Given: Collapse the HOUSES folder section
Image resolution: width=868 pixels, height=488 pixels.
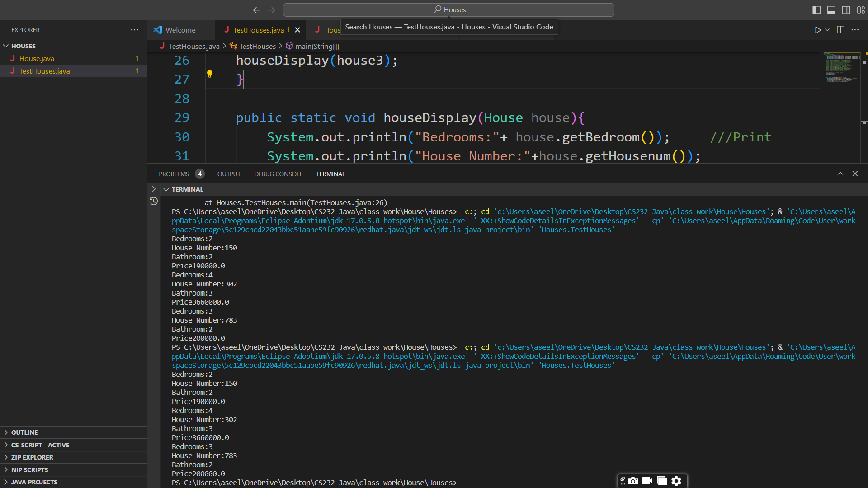Looking at the screenshot, I should (6, 46).
